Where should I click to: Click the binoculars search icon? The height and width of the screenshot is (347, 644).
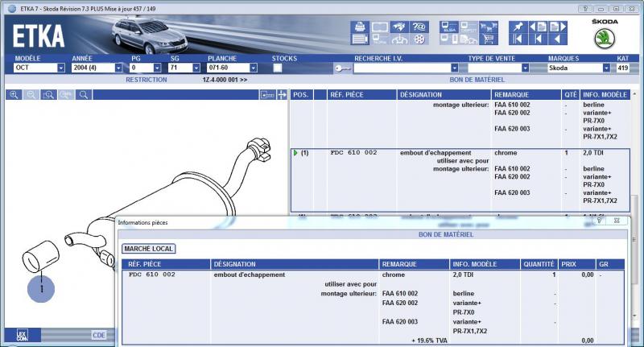(399, 27)
